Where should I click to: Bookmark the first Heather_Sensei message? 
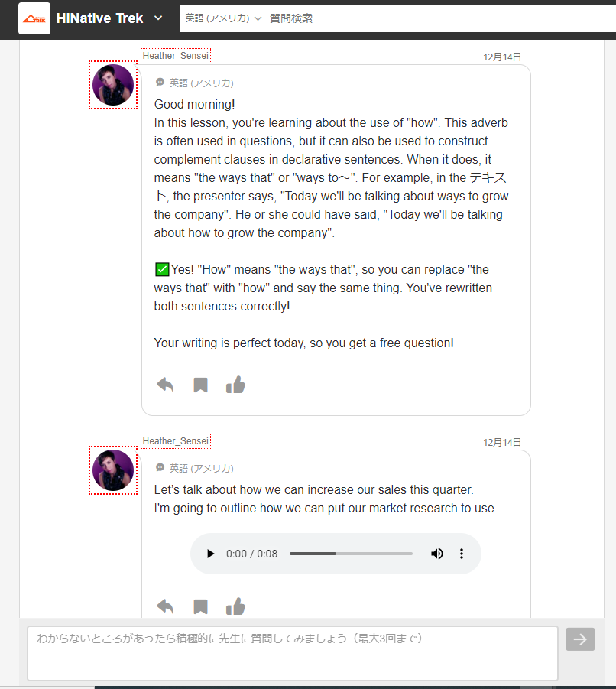click(201, 385)
